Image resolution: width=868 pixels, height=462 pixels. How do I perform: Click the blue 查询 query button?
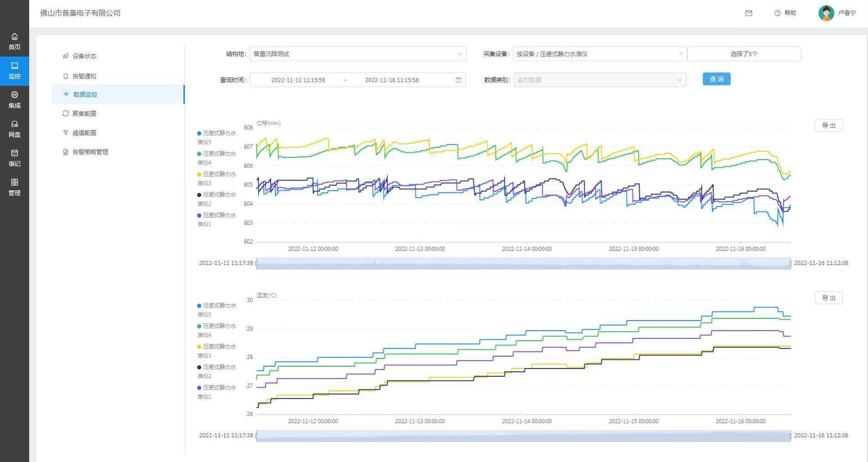[716, 79]
